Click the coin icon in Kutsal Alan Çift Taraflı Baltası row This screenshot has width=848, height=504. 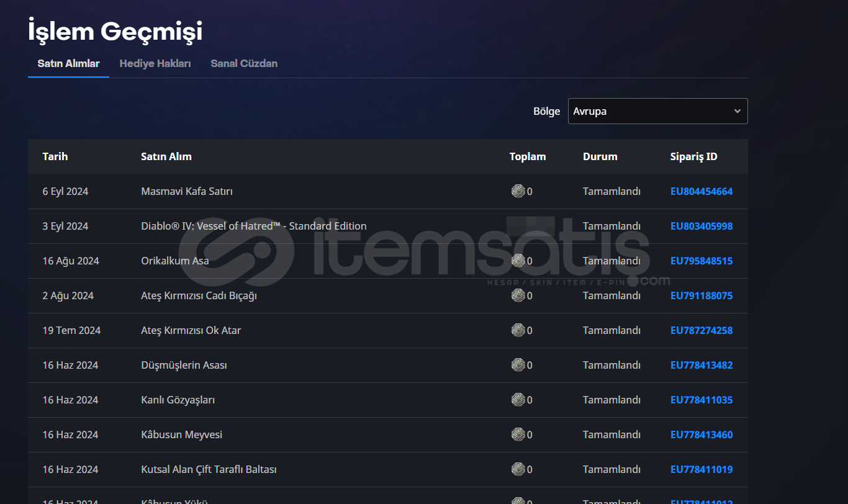click(x=518, y=469)
